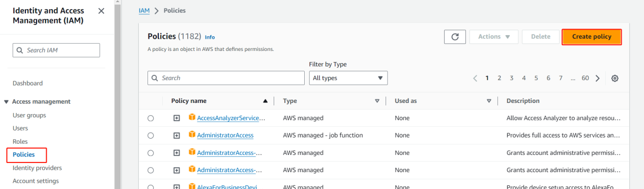The image size is (644, 189).
Task: Select the AccessAnalyzerService policy radio button
Action: [x=151, y=118]
